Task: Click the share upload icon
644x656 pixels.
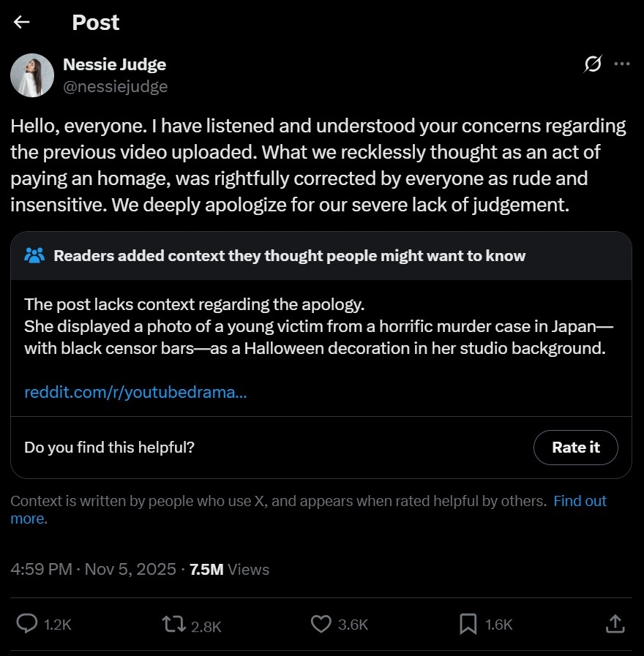Action: coord(615,624)
